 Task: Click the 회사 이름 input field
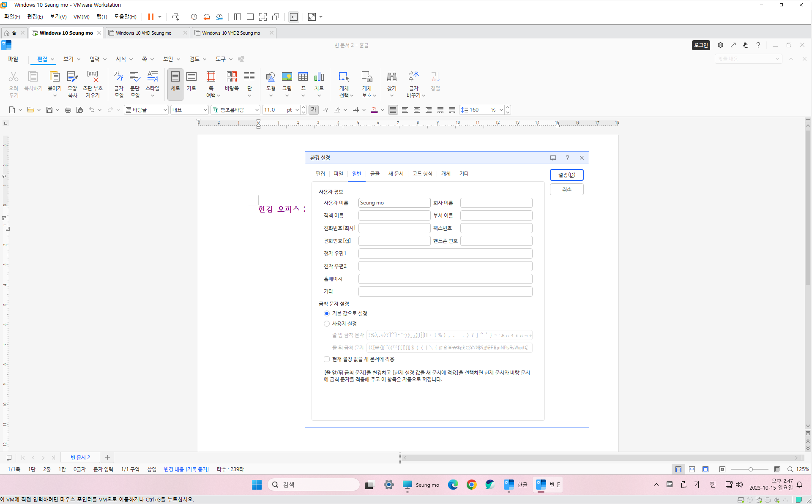[496, 203]
